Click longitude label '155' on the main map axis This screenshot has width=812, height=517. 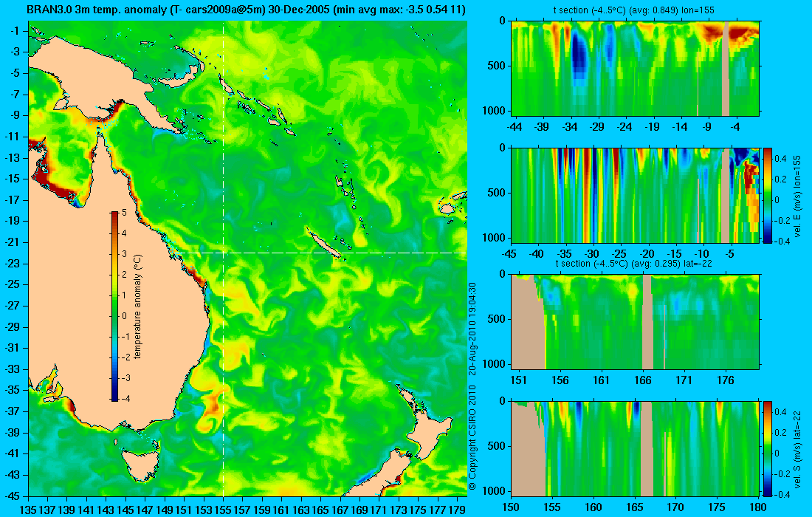223,510
